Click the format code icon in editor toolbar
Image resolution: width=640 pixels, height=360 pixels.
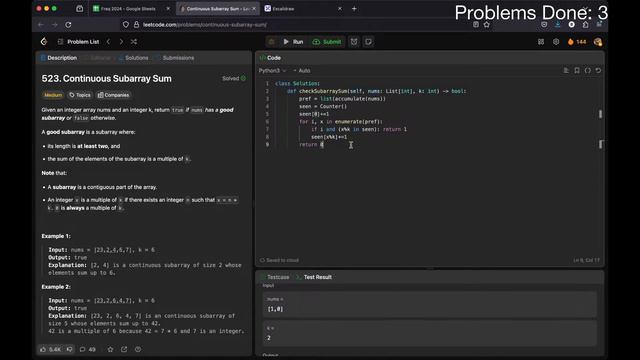(566, 71)
